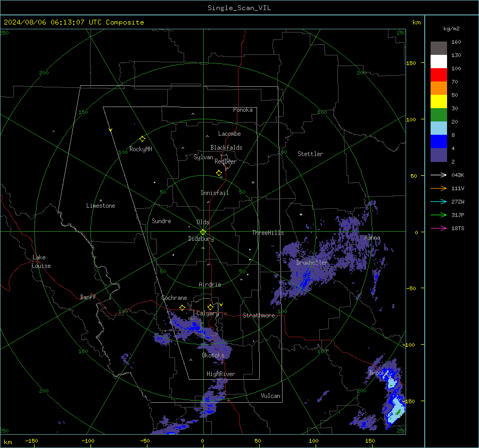Click the Sylvan label
The width and height of the screenshot is (479, 448).
tap(203, 157)
